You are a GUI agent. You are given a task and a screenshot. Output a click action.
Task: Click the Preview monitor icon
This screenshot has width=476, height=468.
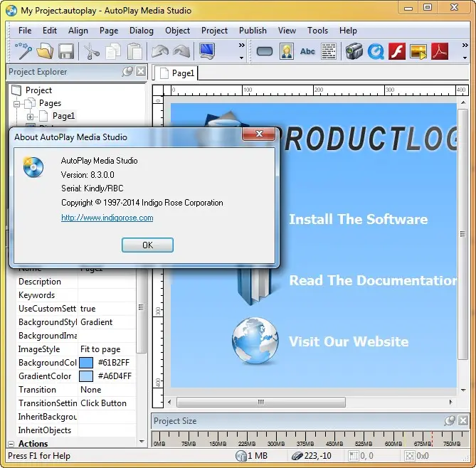(207, 51)
